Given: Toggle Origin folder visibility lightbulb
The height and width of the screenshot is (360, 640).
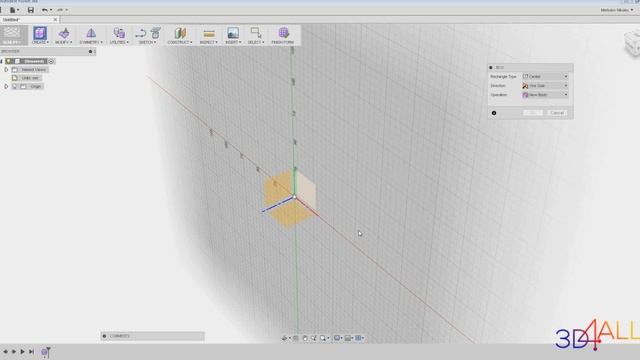Looking at the screenshot, I should pos(15,87).
